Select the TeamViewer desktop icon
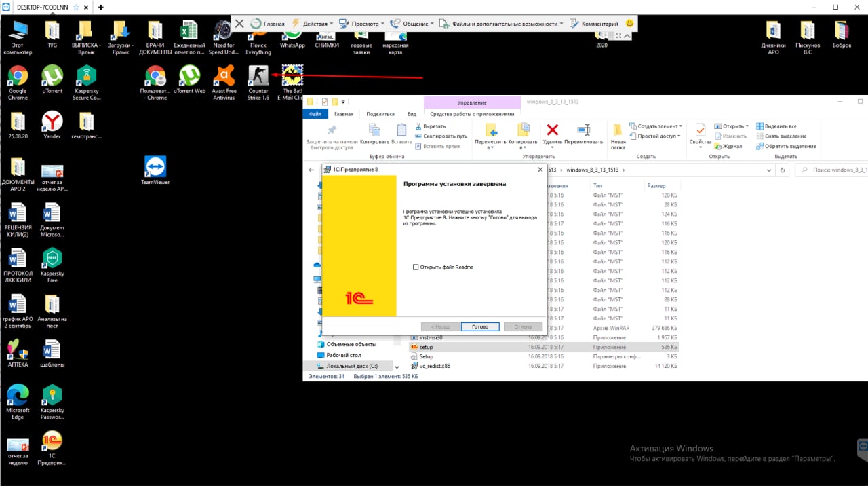Image resolution: width=868 pixels, height=486 pixels. pos(155,167)
